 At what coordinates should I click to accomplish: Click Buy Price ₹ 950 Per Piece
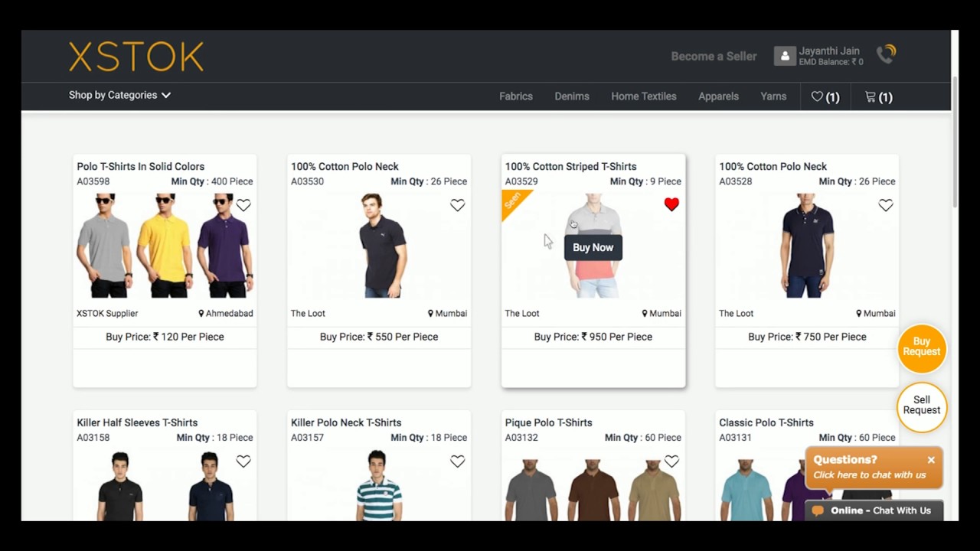(593, 337)
